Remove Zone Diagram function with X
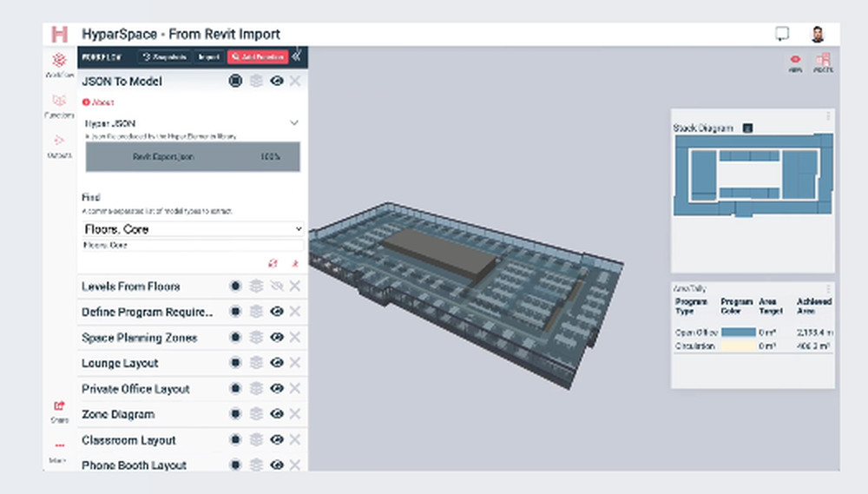The height and width of the screenshot is (494, 868). (295, 414)
